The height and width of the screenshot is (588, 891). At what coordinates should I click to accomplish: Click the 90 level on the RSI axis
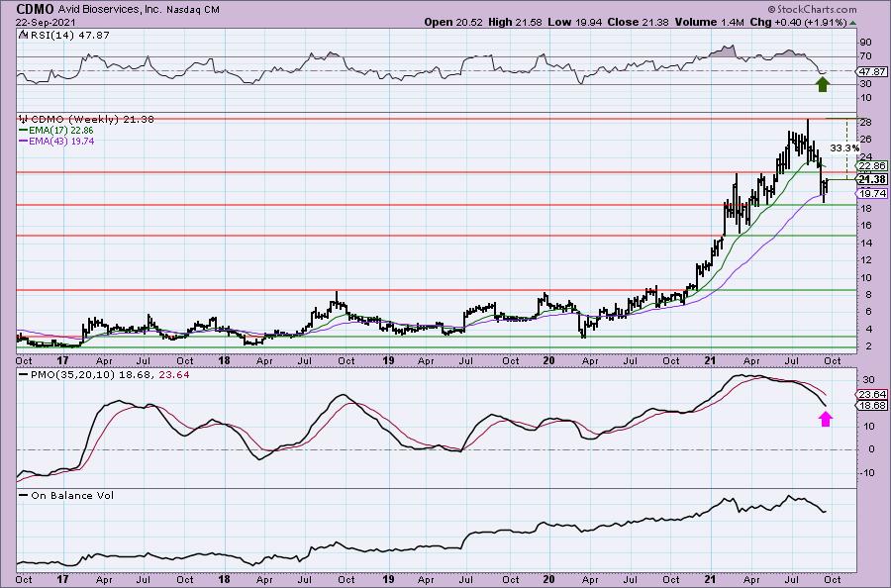coord(865,42)
